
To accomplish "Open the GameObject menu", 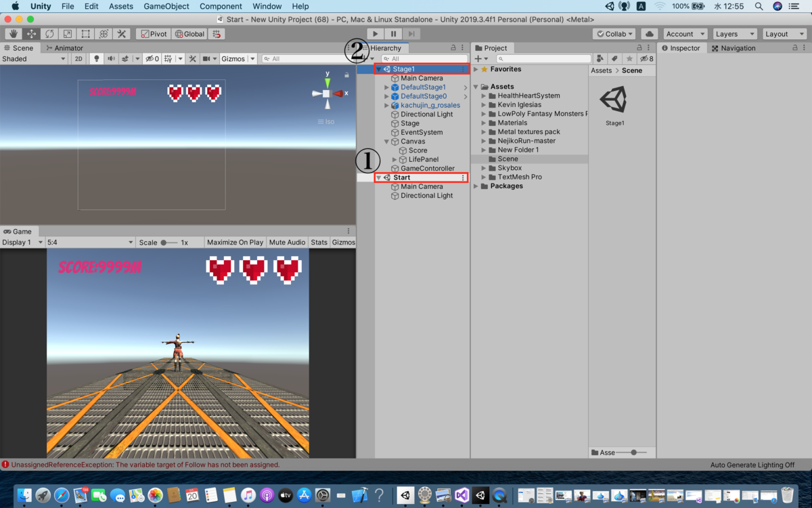I will pyautogui.click(x=166, y=6).
